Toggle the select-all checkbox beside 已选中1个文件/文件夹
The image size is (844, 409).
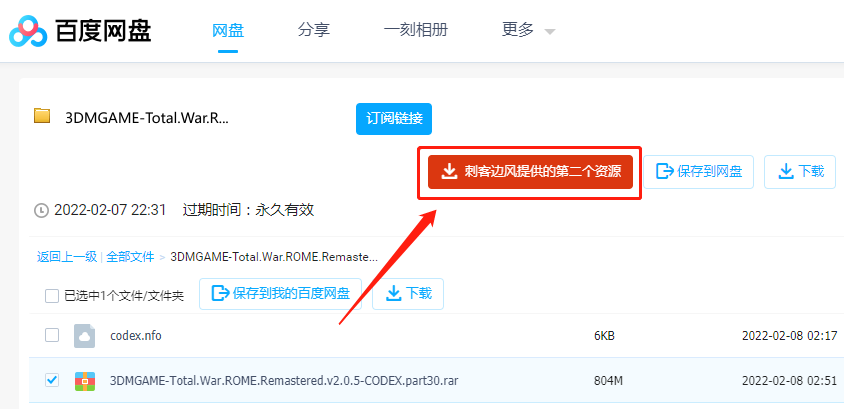pyautogui.click(x=52, y=295)
